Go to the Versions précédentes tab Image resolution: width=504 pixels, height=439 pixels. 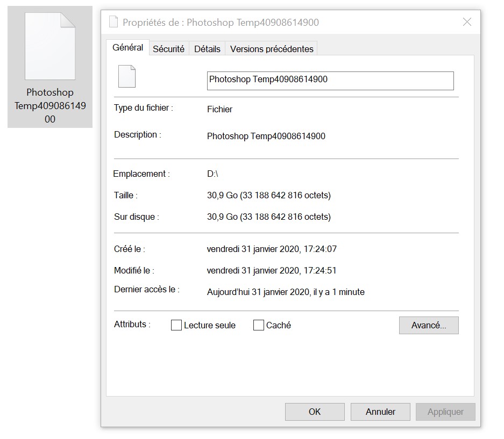coord(272,49)
